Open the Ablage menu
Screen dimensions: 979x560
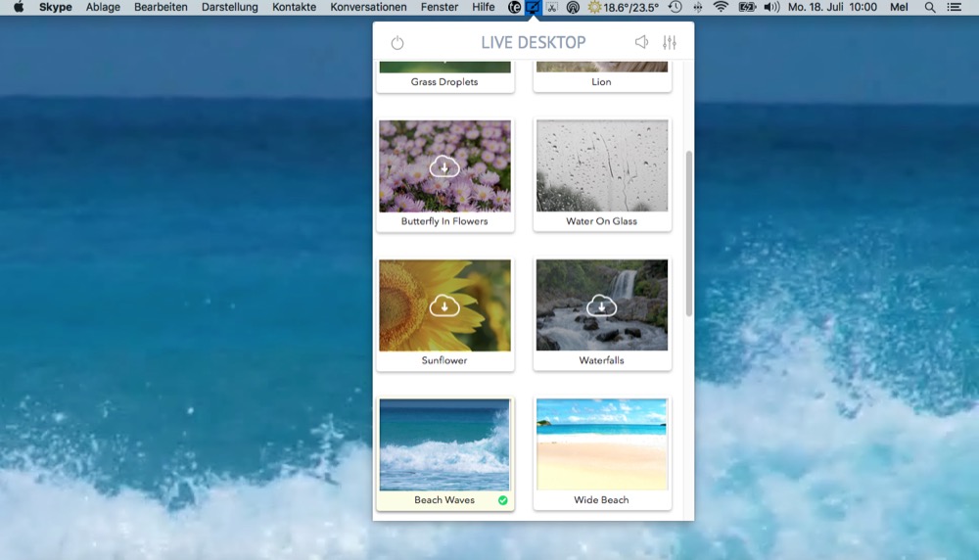103,8
